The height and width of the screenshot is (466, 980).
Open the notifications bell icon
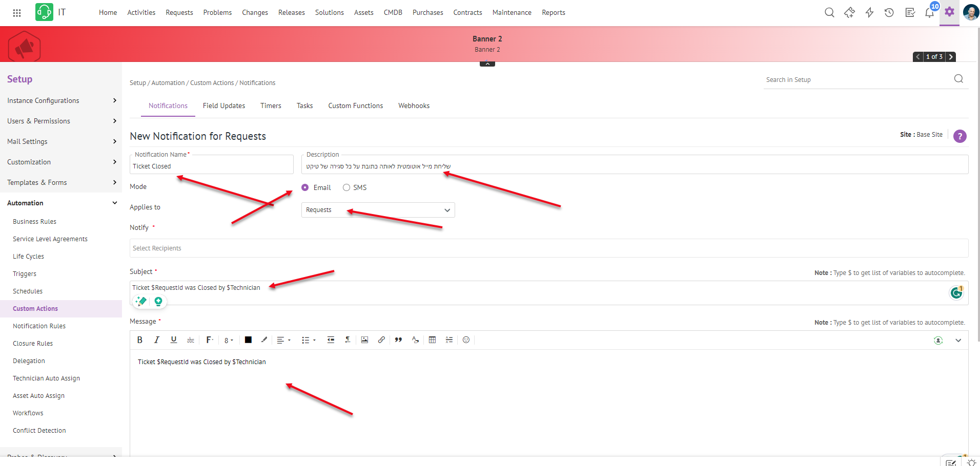tap(929, 13)
